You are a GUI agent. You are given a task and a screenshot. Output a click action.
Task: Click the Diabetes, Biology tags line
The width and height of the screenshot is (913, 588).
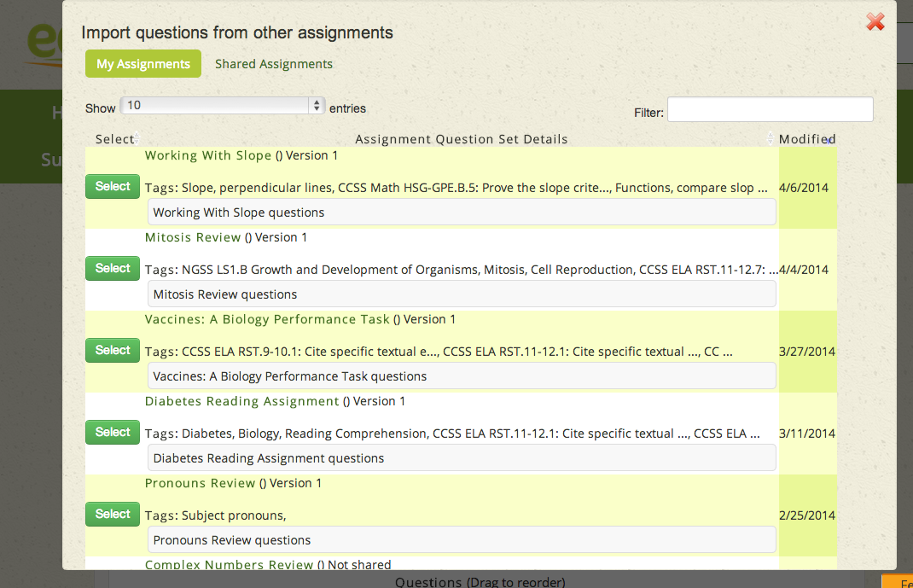(x=452, y=434)
